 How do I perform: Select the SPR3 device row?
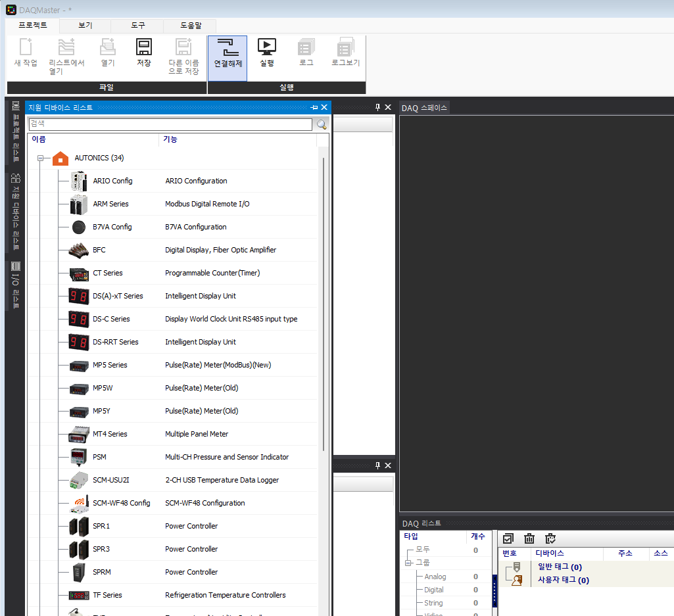pos(172,550)
